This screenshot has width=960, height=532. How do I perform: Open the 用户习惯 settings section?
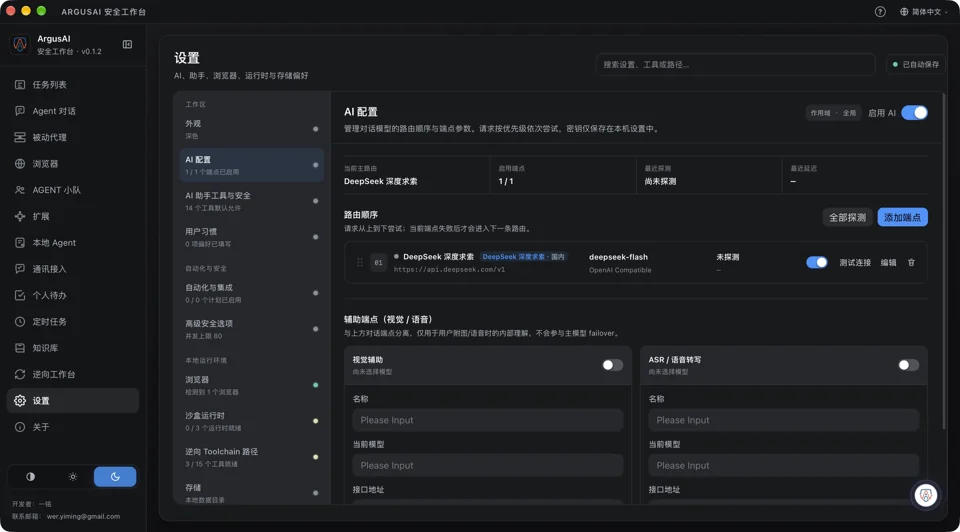pyautogui.click(x=252, y=237)
